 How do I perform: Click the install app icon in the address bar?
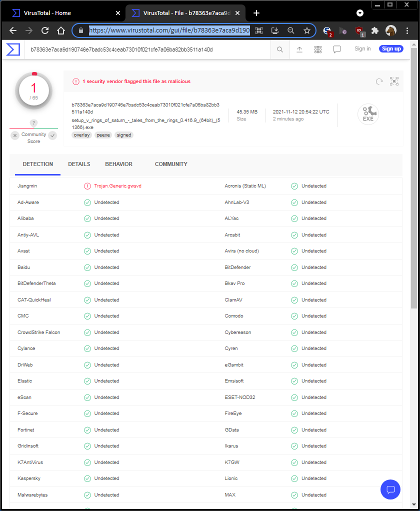275,30
